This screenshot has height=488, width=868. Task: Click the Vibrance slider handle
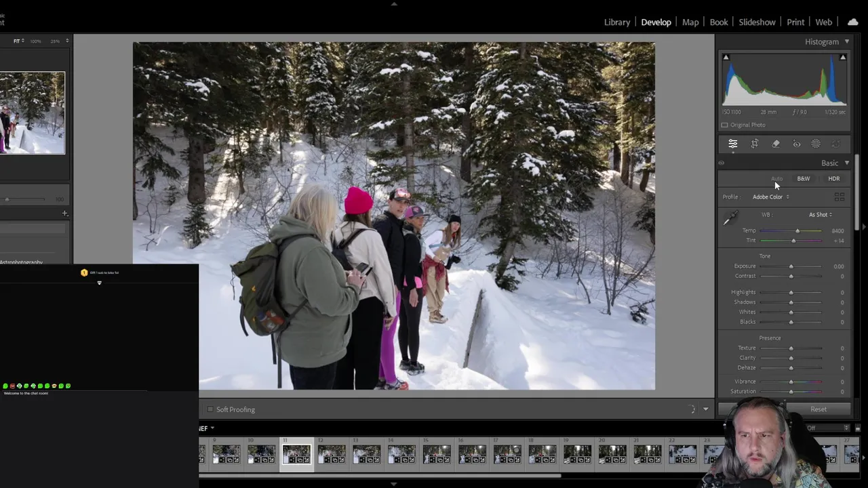coord(791,382)
